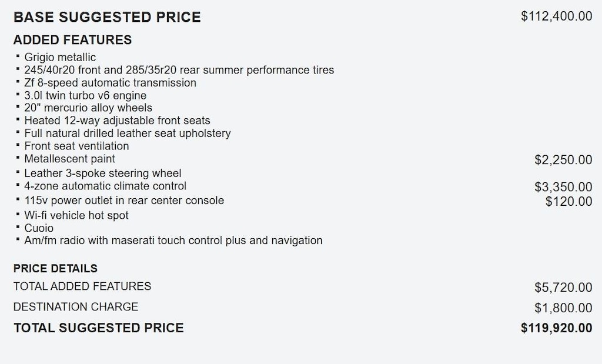Screen dimensions: 602x364
Task: Select Zf 8-speed automatic transmission item
Action: pos(110,83)
